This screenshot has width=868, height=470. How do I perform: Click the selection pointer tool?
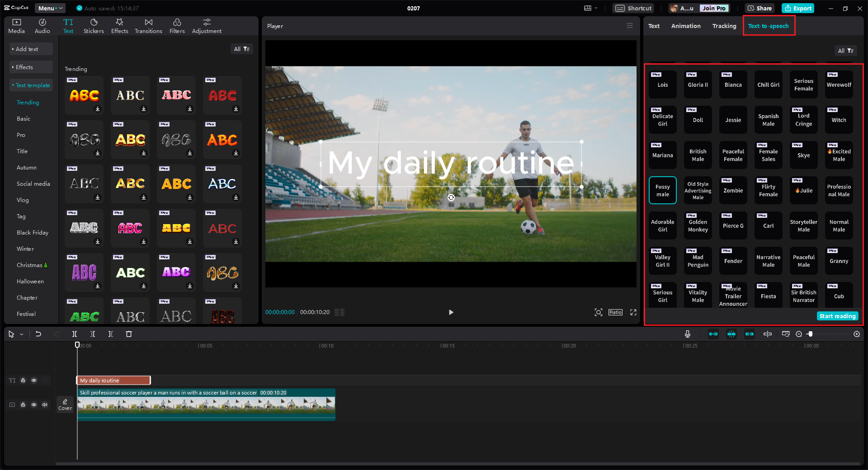(x=11, y=334)
